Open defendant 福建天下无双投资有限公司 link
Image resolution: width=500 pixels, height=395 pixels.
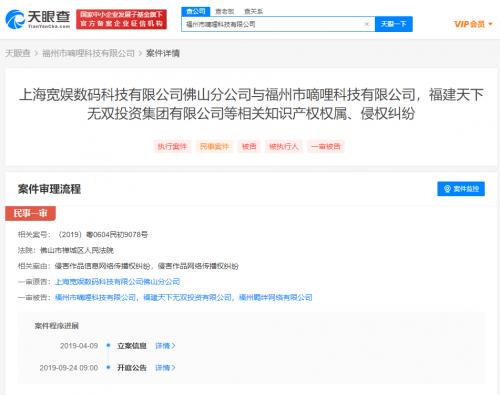[187, 297]
